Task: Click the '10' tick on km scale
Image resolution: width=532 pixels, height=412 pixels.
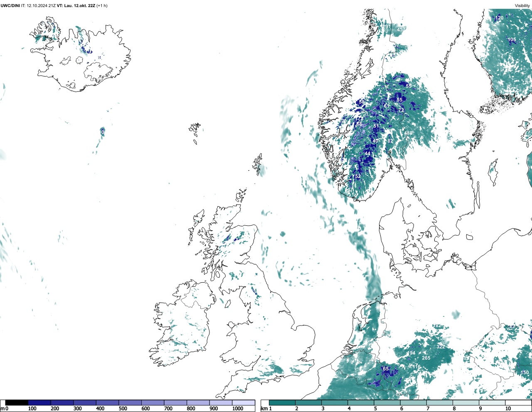Action: pyautogui.click(x=508, y=409)
